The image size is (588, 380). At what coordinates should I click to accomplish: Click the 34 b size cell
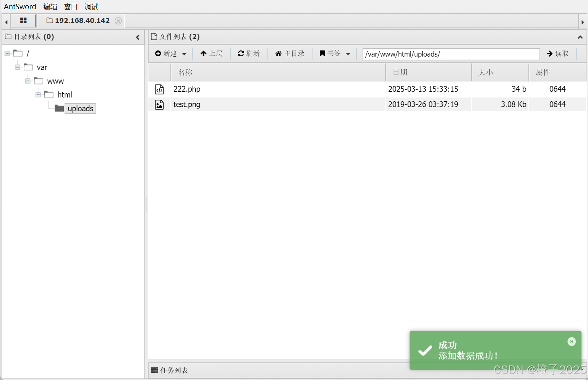(x=519, y=89)
